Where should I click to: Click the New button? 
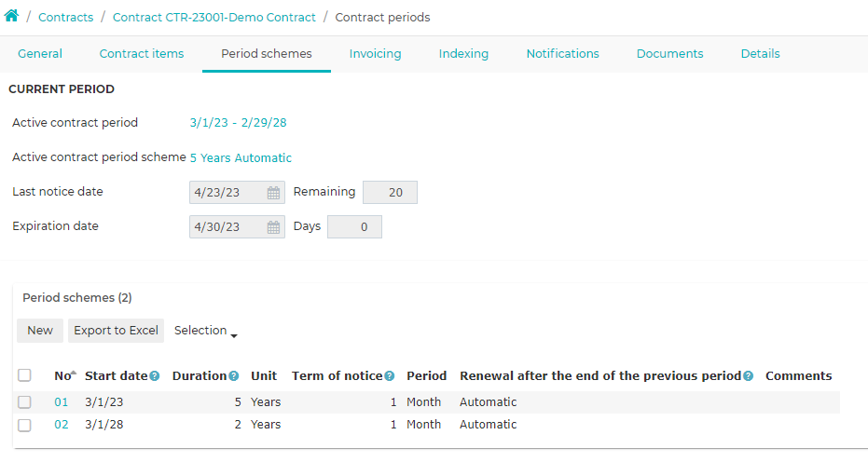[x=40, y=331]
